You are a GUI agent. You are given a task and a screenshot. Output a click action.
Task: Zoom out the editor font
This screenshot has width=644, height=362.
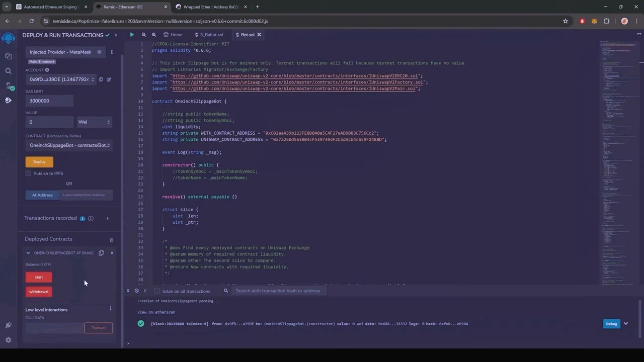144,35
